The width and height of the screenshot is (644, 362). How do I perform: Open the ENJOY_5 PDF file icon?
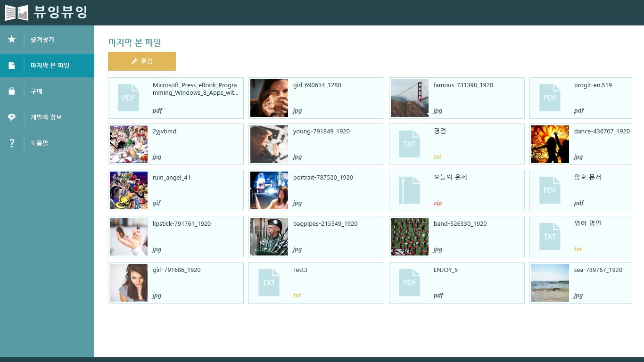(x=409, y=282)
